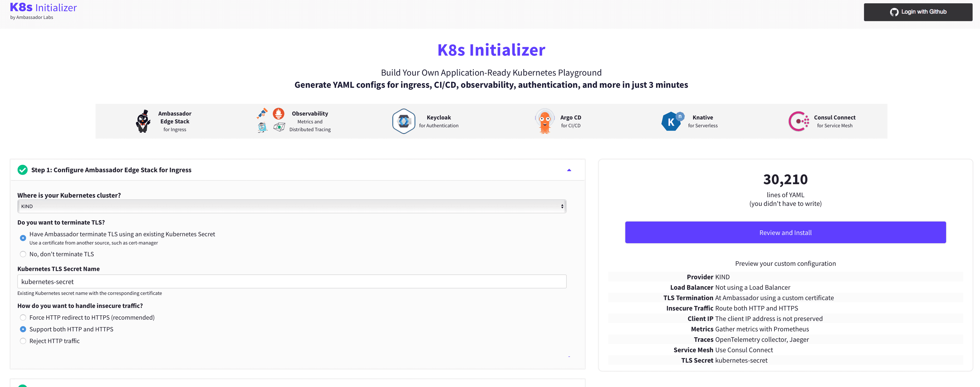Click Step 1 Configure Ambassador Edge Stack header

pyautogui.click(x=111, y=170)
